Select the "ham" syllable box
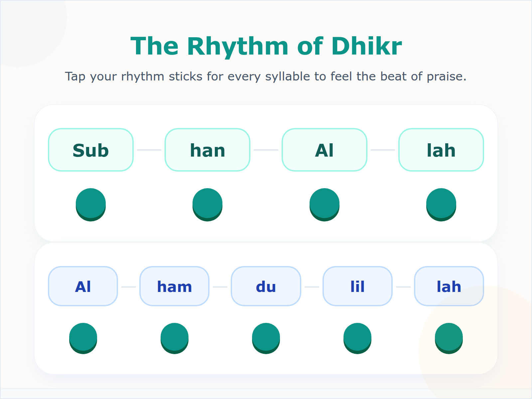Viewport: 532px width, 399px height. click(175, 286)
